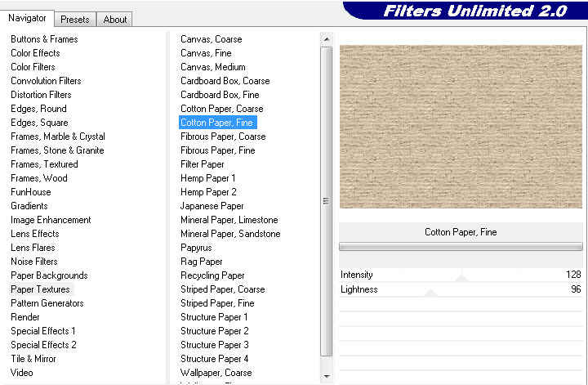The width and height of the screenshot is (588, 385).
Task: Open the Lens Flares category
Action: coord(33,248)
